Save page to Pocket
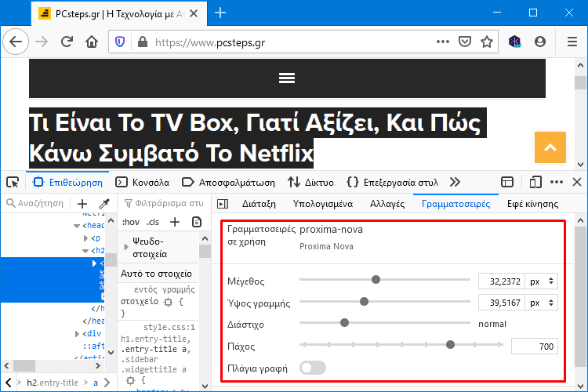The height and width of the screenshot is (392, 588). tap(465, 42)
